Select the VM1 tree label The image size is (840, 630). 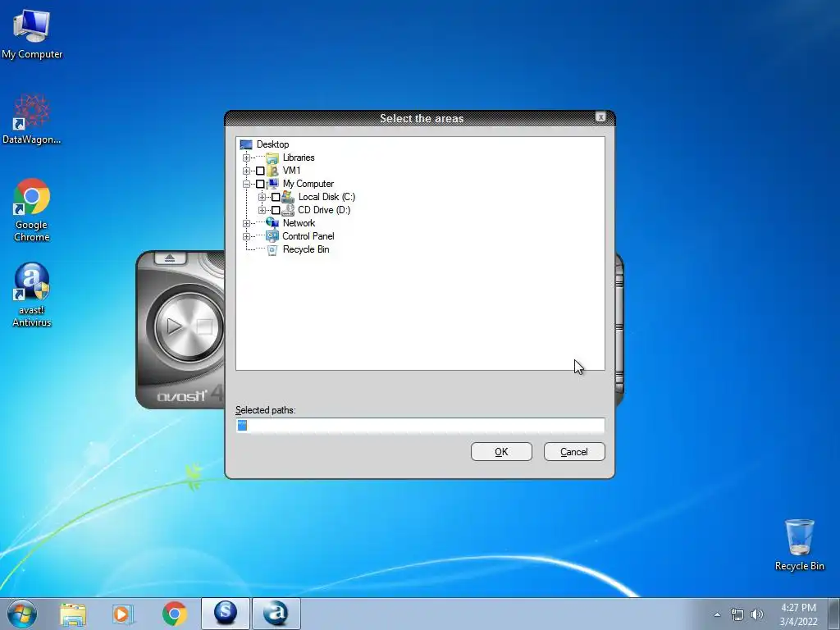point(291,171)
